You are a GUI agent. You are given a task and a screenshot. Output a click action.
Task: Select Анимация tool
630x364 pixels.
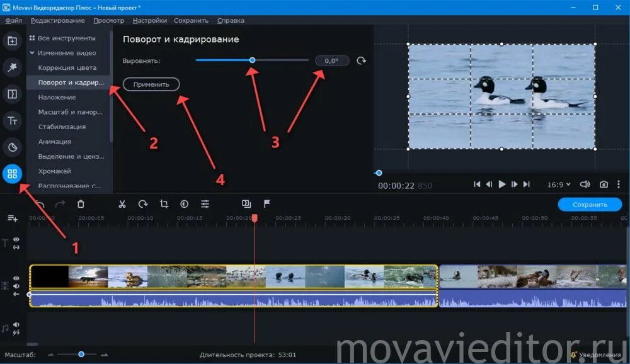55,142
